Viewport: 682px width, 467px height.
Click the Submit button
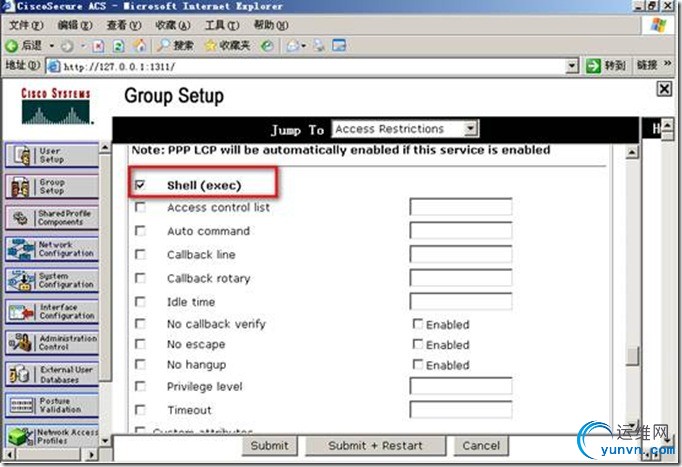click(x=270, y=446)
